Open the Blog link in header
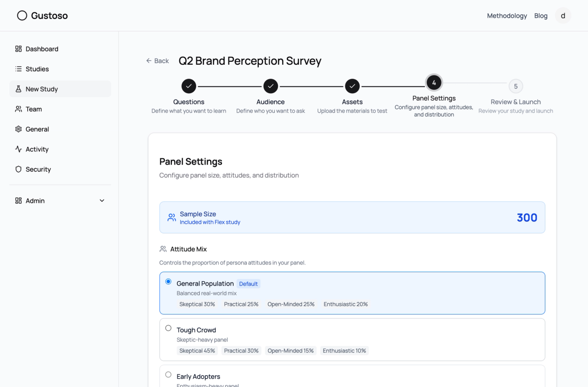588x387 pixels. (x=541, y=16)
